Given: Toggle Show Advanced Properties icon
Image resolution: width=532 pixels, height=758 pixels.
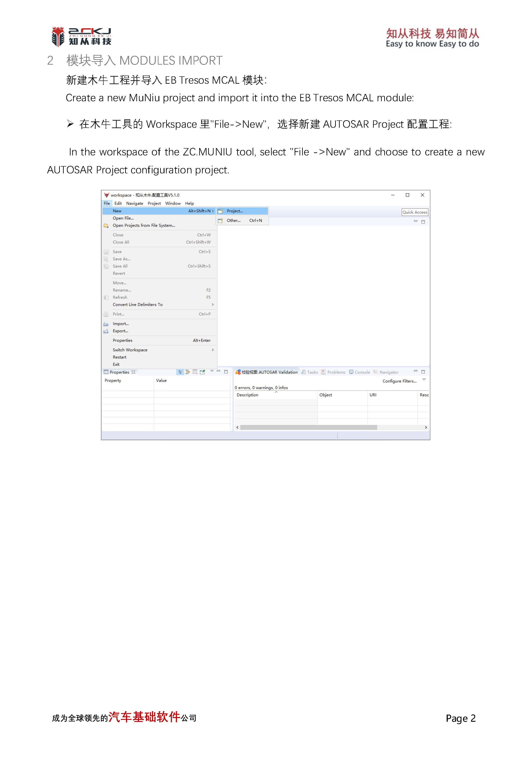Looking at the screenshot, I should 188,372.
